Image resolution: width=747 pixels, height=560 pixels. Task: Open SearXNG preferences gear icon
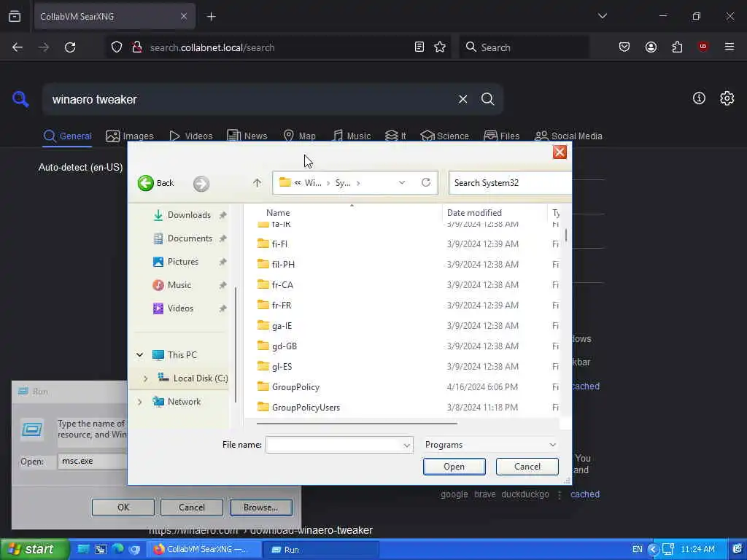727,98
